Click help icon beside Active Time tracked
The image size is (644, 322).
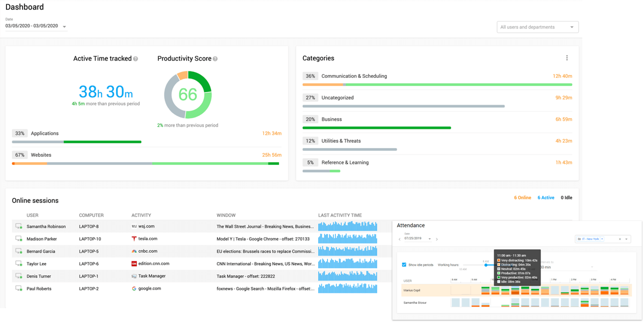coord(136,59)
